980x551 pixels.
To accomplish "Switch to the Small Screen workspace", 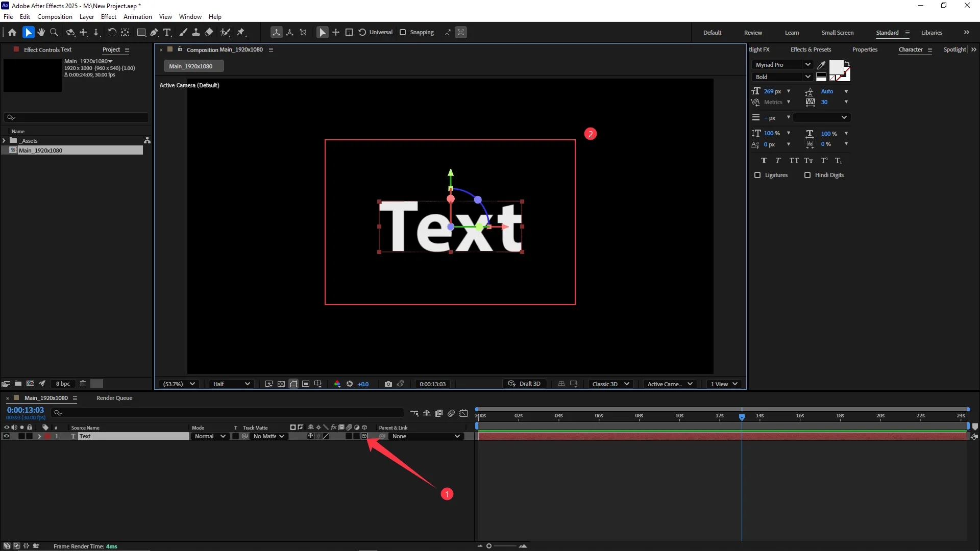I will tap(837, 33).
